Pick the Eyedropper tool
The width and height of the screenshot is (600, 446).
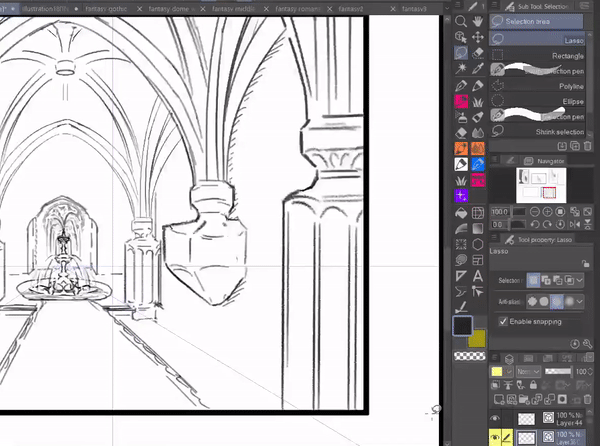[x=479, y=70]
